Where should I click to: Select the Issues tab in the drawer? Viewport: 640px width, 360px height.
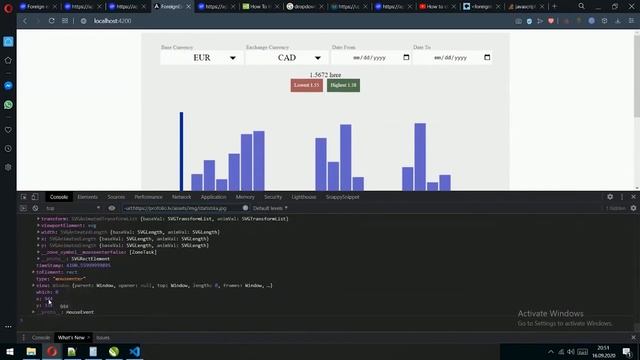[103, 338]
